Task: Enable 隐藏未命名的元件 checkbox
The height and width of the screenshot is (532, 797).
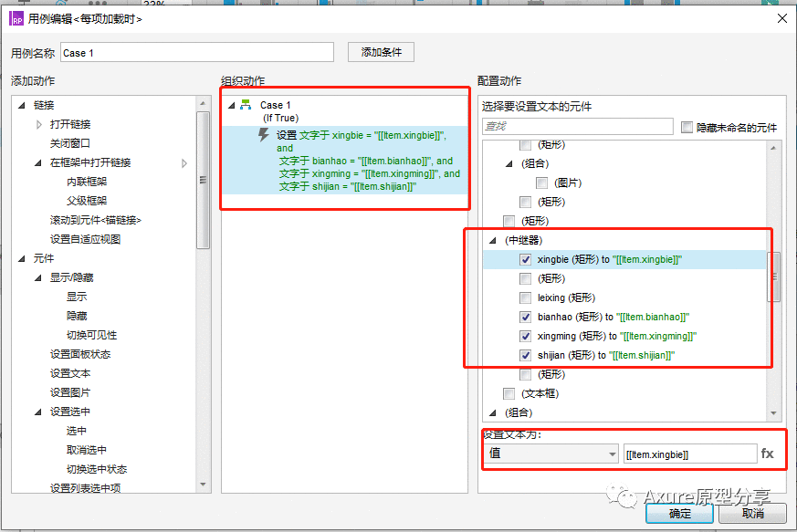Action: [x=687, y=127]
